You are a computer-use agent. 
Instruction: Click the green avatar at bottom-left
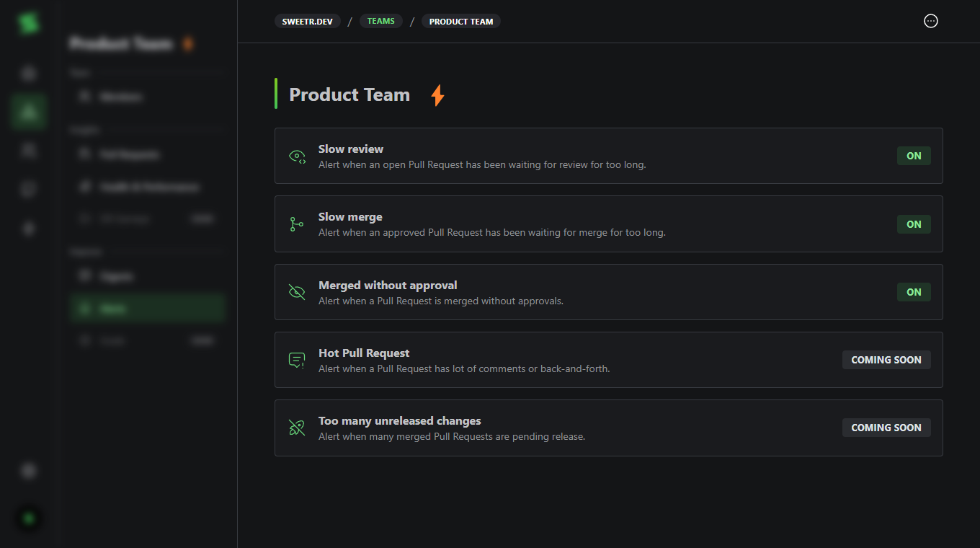[x=29, y=518]
